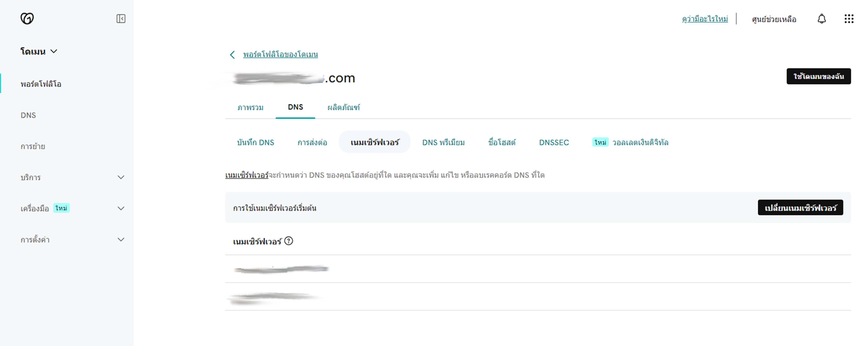
Task: Collapse the sidebar panel icon
Action: click(121, 19)
